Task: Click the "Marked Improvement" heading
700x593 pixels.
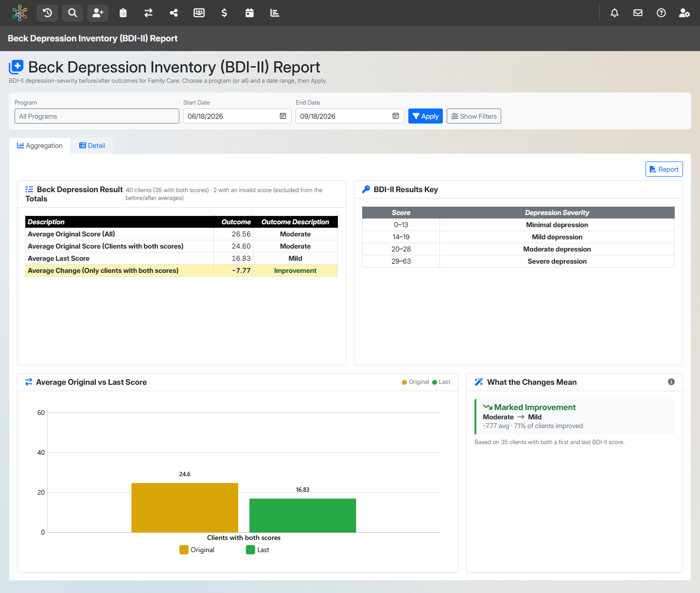Action: pyautogui.click(x=535, y=407)
